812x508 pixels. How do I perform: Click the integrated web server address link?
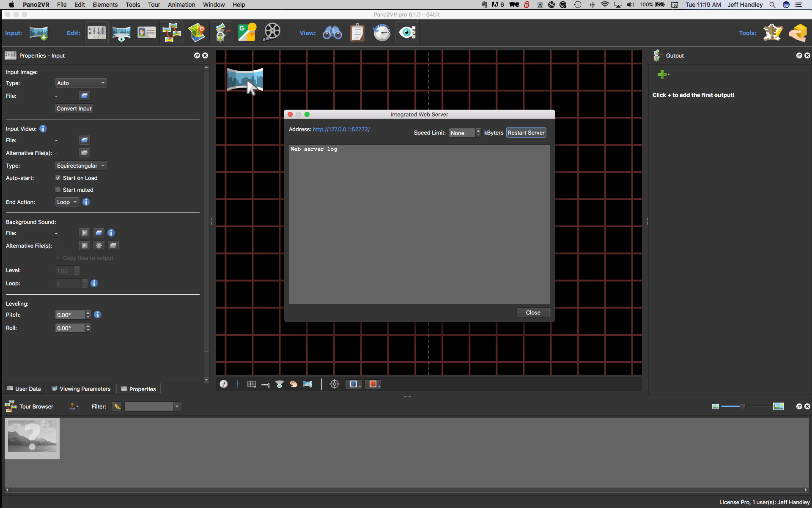coord(340,129)
